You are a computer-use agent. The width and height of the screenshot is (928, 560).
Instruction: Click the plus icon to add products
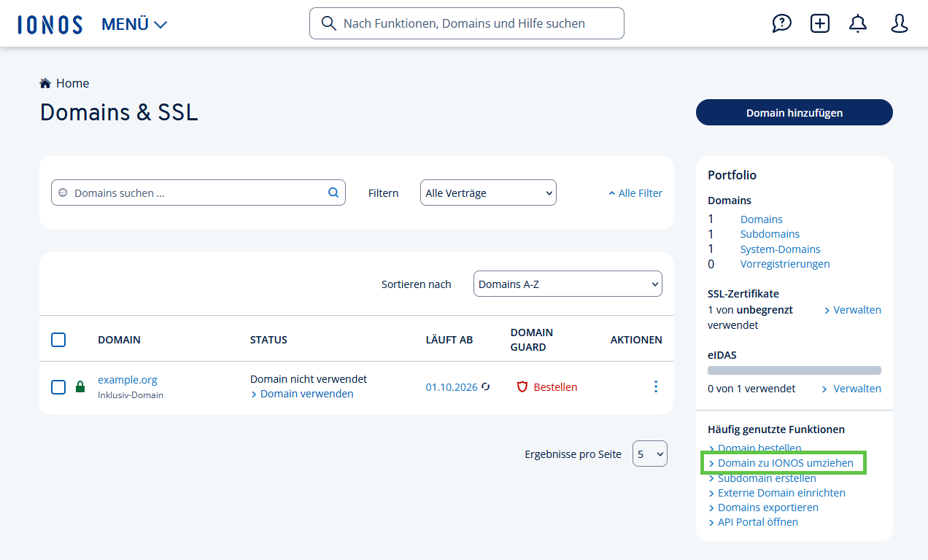820,23
